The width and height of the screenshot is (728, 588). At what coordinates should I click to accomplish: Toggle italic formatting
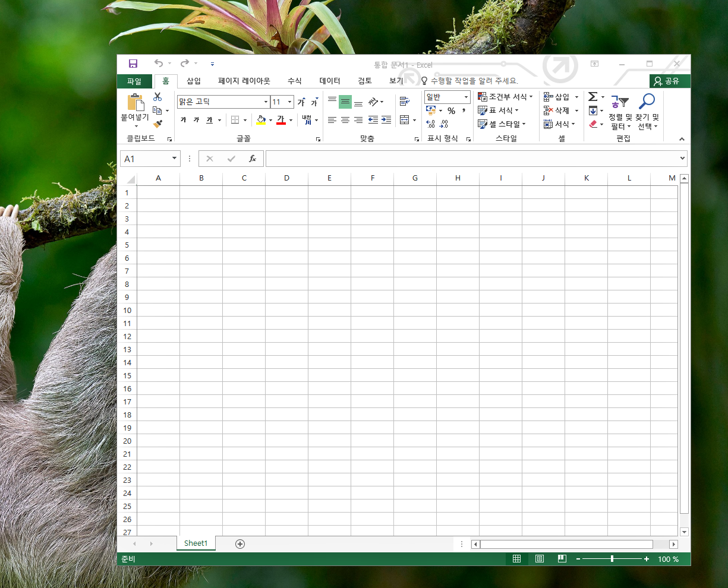coord(196,120)
